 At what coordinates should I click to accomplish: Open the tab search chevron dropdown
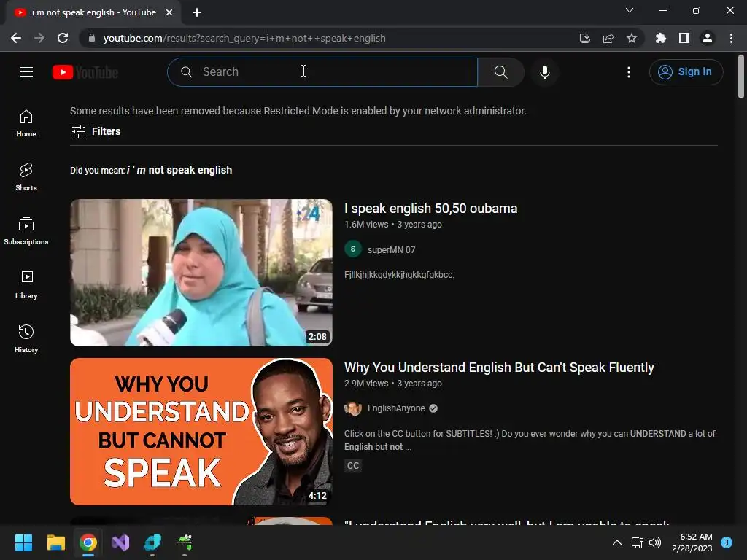click(630, 10)
